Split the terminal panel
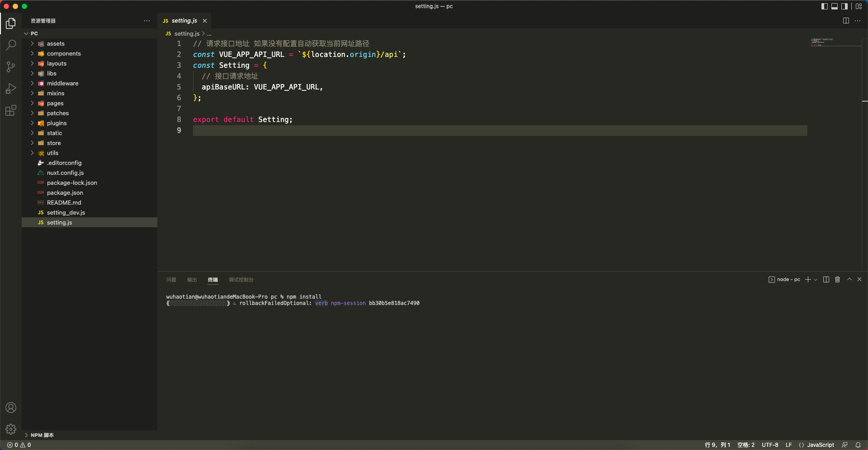 (x=826, y=280)
